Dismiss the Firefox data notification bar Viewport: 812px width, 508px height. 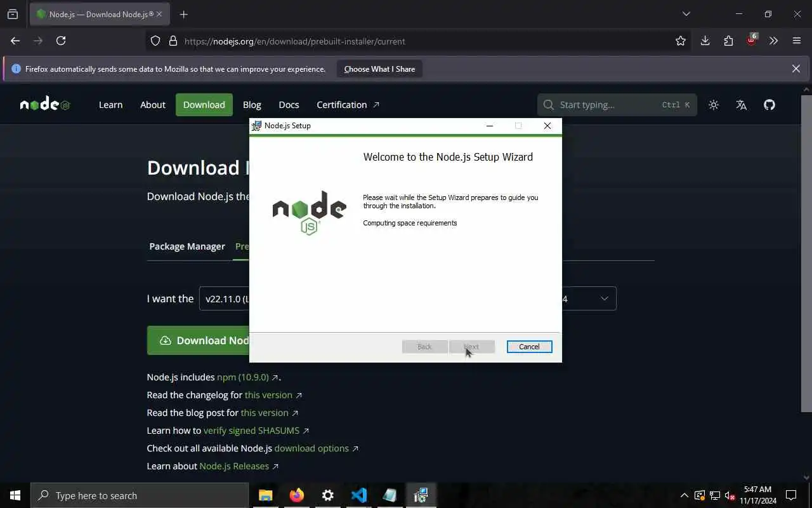(x=796, y=69)
